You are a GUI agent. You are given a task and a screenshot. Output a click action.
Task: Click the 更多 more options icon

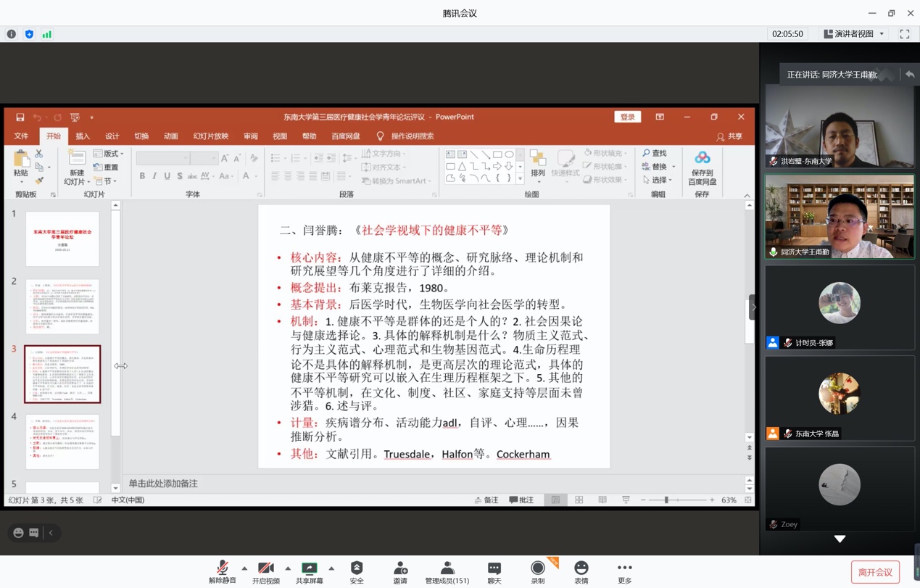click(624, 571)
